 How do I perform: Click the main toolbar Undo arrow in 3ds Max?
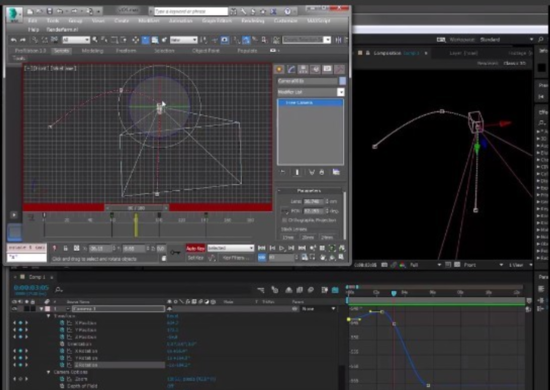[13, 40]
